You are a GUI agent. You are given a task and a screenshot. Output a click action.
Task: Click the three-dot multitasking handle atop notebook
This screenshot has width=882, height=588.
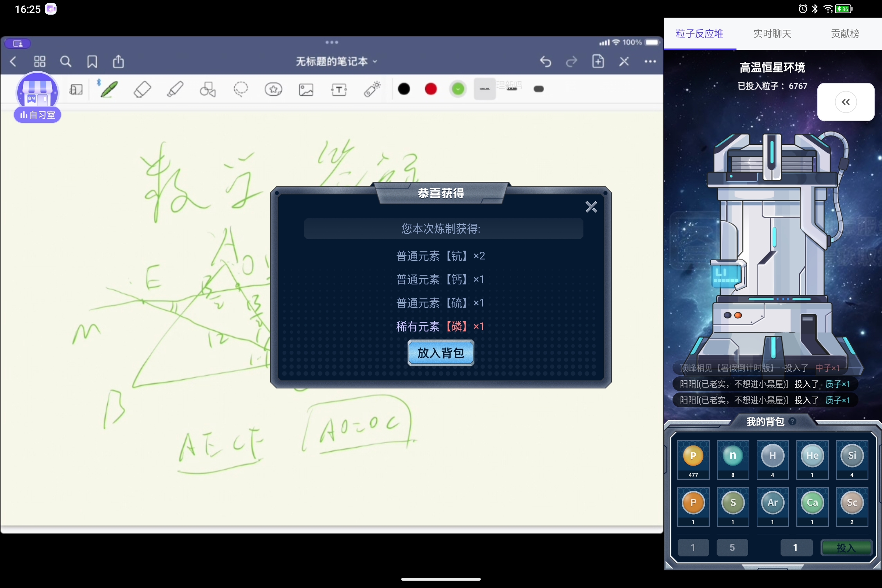(x=332, y=42)
